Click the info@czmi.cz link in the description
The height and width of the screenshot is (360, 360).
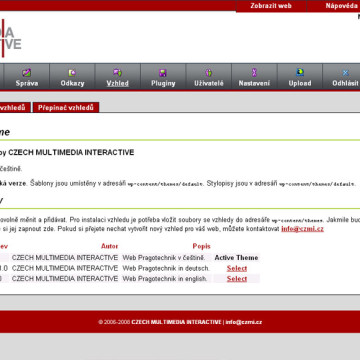coord(302,229)
